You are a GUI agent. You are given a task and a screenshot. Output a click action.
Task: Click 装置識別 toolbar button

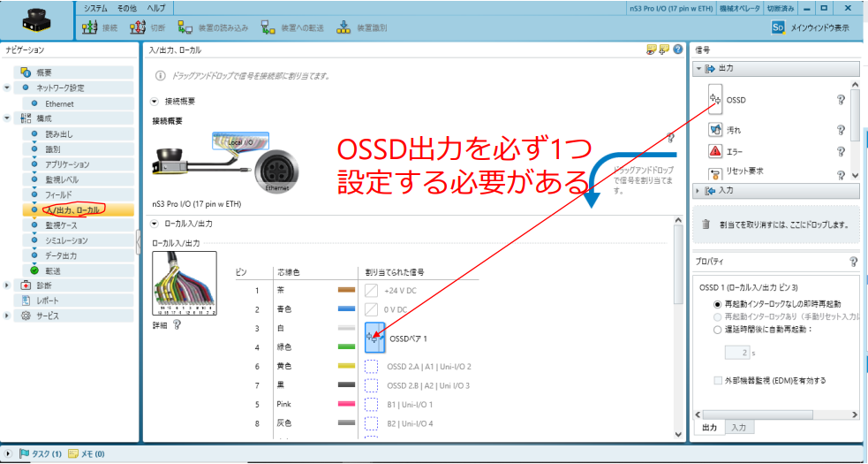pos(361,27)
